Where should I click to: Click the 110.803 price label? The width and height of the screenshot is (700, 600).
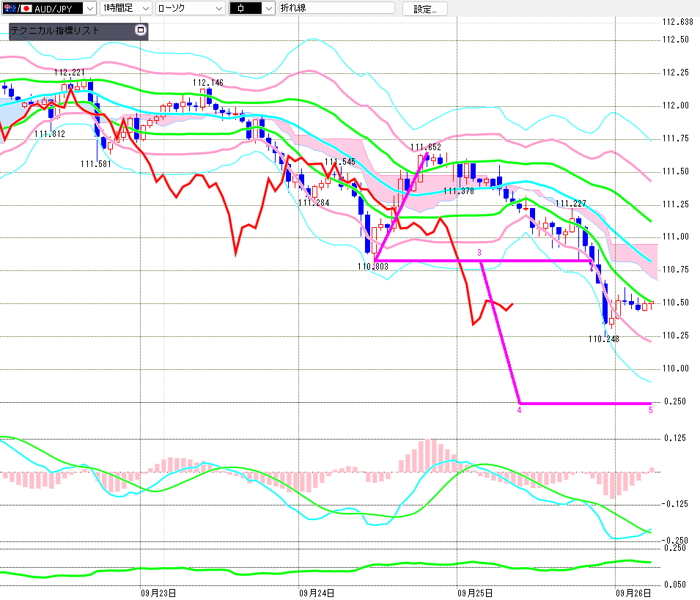coord(373,267)
